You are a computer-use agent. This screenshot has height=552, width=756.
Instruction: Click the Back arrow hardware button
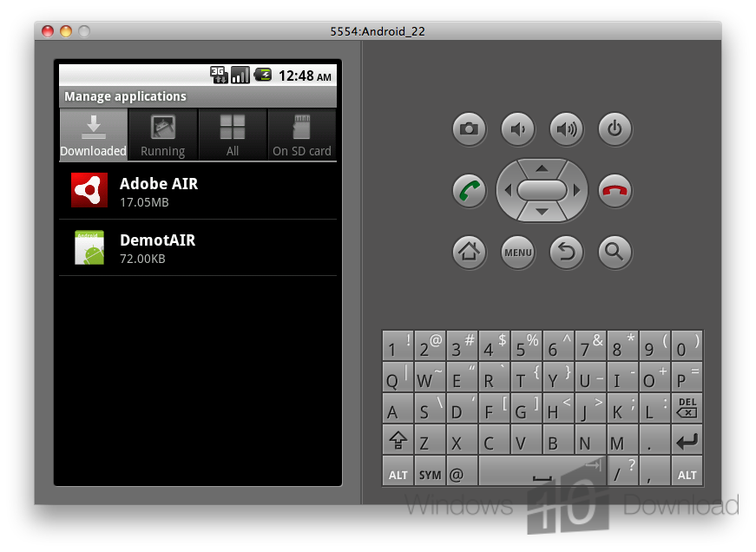pyautogui.click(x=567, y=252)
